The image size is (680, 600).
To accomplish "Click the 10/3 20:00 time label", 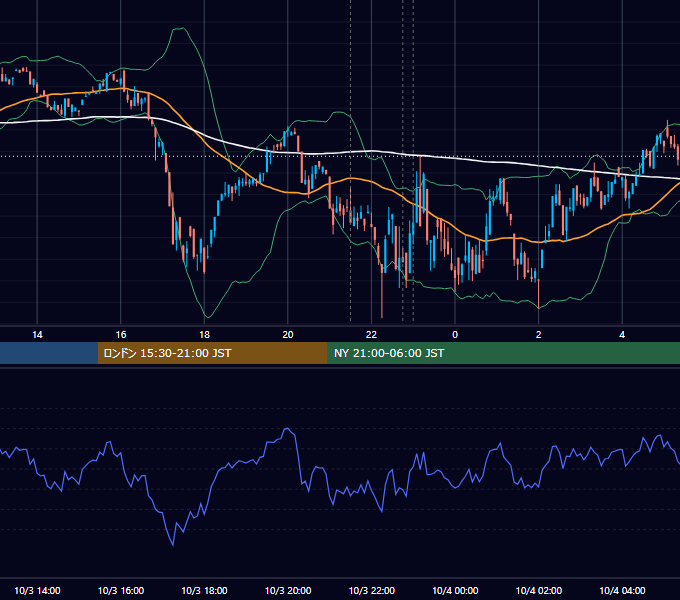I will point(288,590).
